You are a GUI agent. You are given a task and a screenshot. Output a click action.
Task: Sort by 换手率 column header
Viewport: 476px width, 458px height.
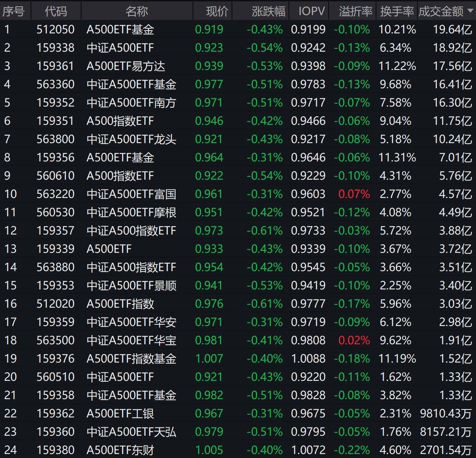point(397,11)
